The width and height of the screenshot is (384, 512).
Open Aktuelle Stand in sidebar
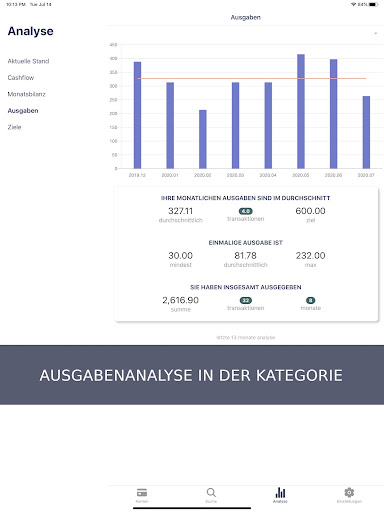point(28,61)
